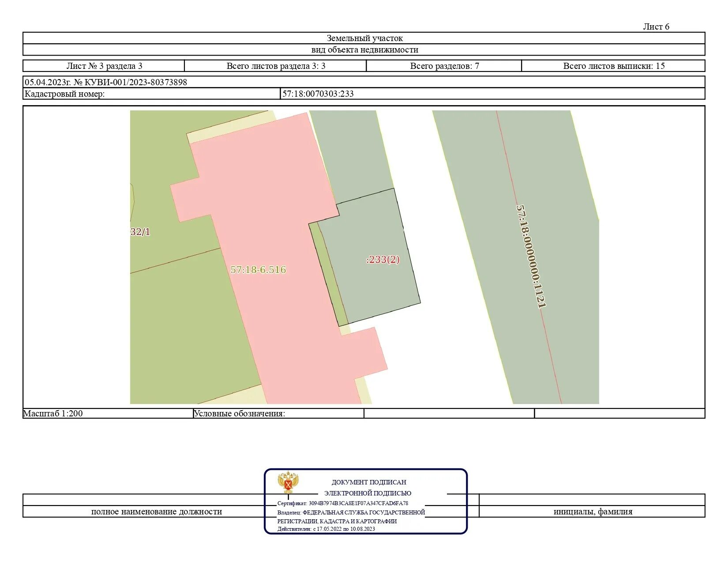Select cadastral number 57:18:0070303:233 value
The image size is (728, 563).
[318, 94]
